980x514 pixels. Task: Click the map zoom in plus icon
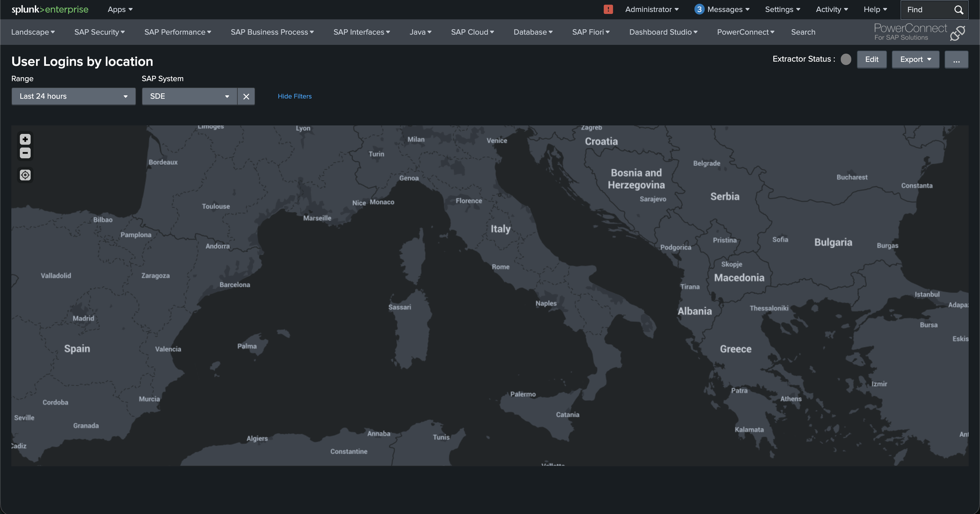tap(25, 139)
